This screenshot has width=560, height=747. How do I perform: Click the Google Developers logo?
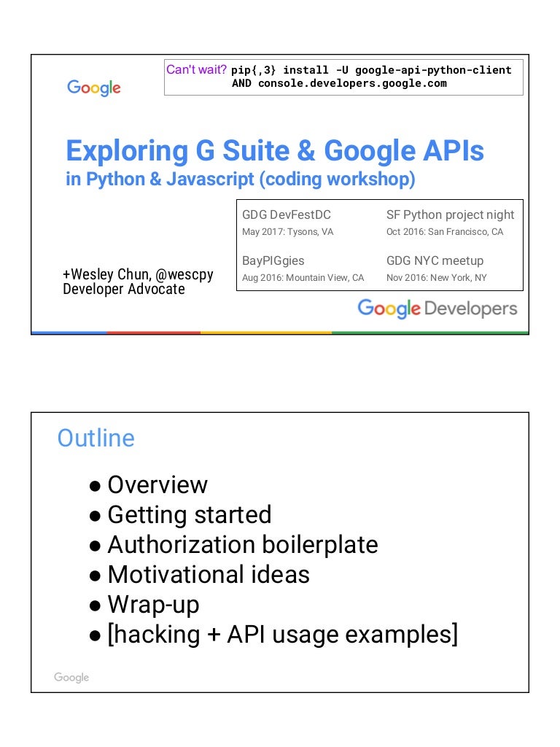[437, 309]
